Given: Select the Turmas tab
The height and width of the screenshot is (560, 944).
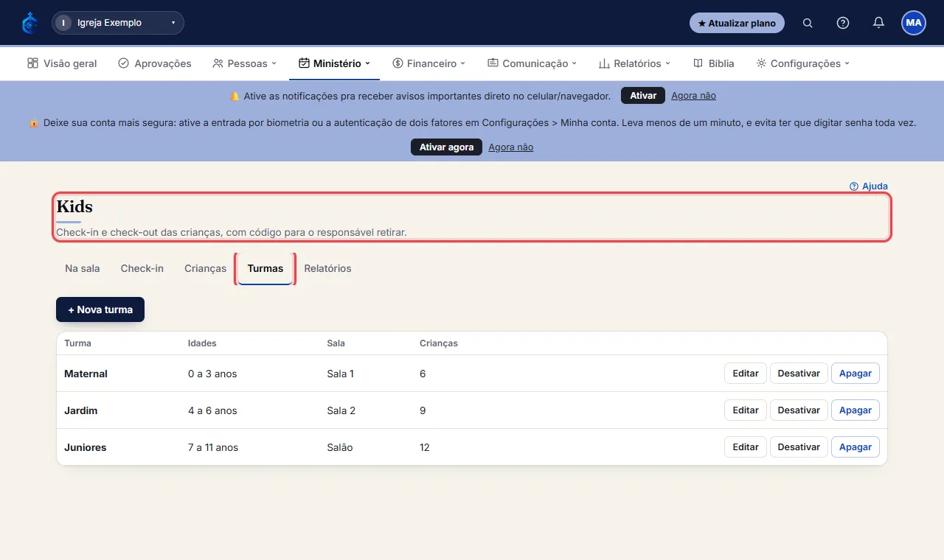Looking at the screenshot, I should click(x=265, y=268).
